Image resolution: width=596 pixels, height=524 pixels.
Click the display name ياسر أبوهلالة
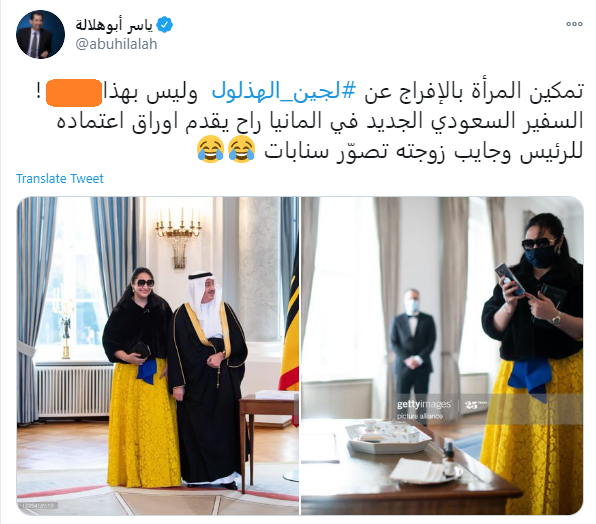tap(114, 25)
